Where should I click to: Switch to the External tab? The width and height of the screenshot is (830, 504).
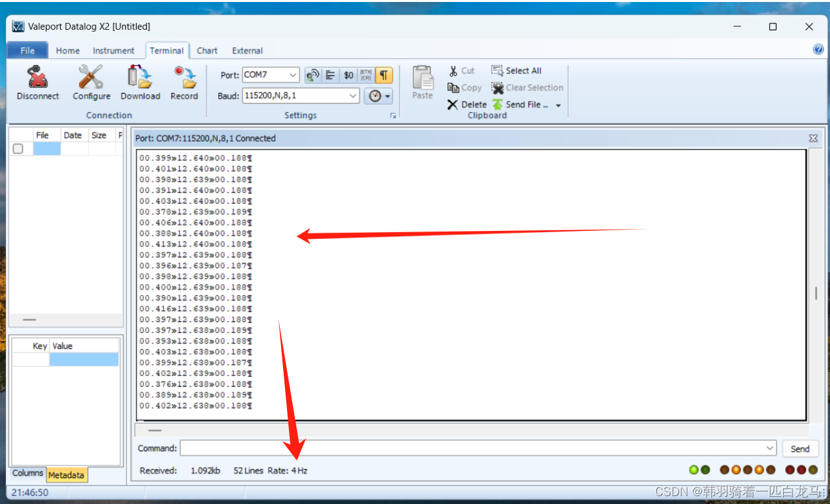click(247, 50)
